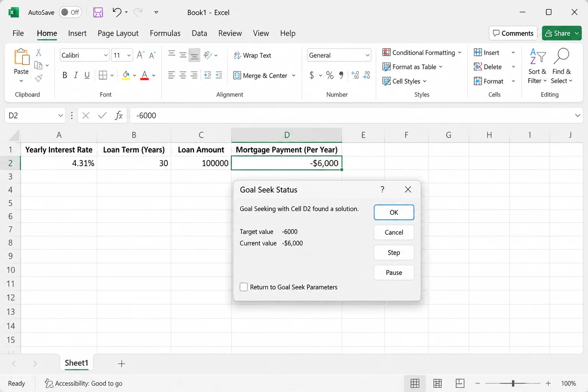The height and width of the screenshot is (392, 588).
Task: Click the Increase Decimal icon
Action: pos(355,75)
